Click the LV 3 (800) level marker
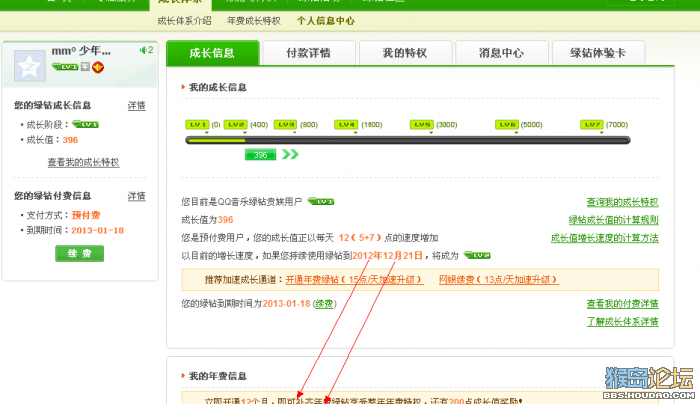700x404 pixels. (x=286, y=125)
